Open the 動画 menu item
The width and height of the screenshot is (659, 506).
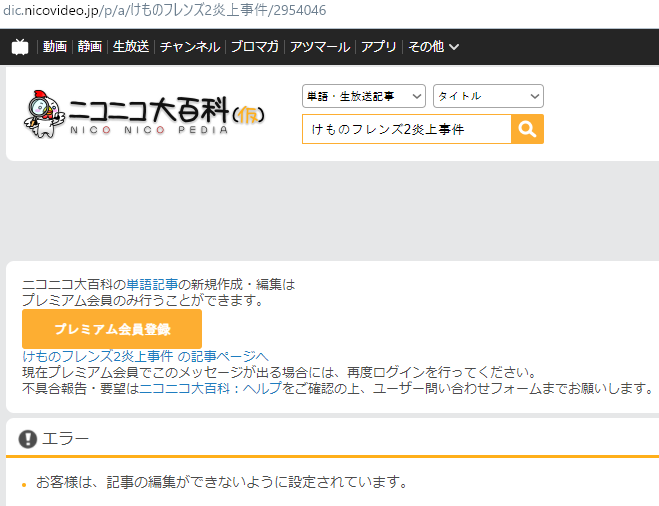coord(55,47)
